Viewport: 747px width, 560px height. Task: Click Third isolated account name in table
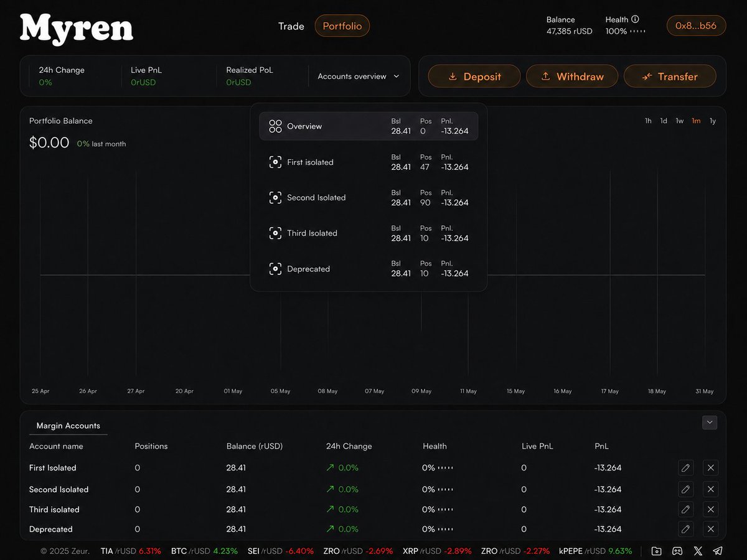pyautogui.click(x=54, y=509)
